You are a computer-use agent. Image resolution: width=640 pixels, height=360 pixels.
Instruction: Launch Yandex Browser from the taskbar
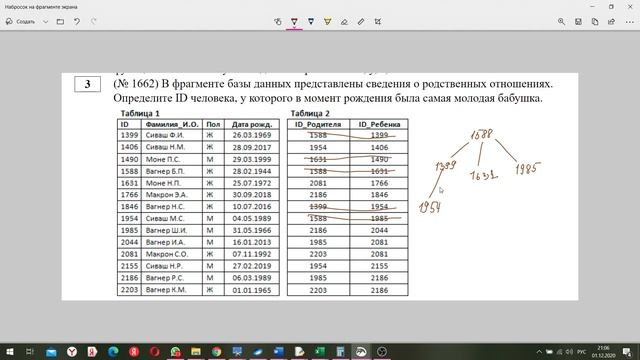[x=72, y=351]
